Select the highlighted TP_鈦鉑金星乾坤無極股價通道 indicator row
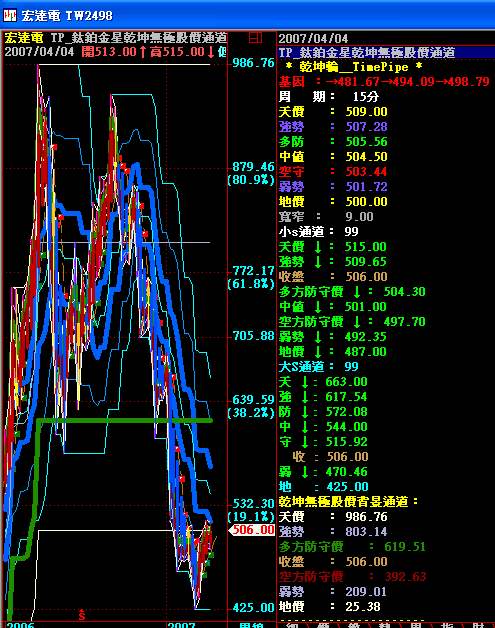Screen dimensions: 495x628 point(385,52)
